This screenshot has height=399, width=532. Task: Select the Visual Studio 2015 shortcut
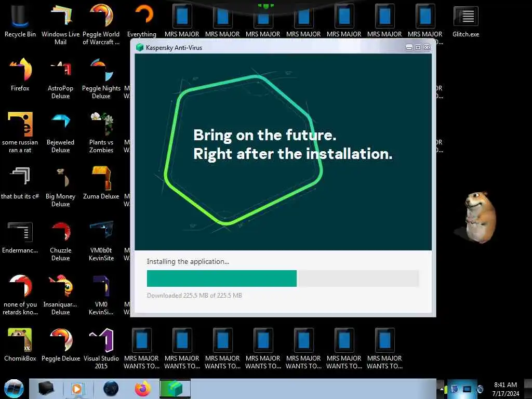101,348
